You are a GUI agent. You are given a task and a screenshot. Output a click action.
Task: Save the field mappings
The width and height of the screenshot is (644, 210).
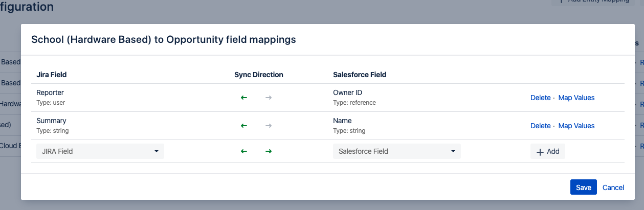coord(584,188)
